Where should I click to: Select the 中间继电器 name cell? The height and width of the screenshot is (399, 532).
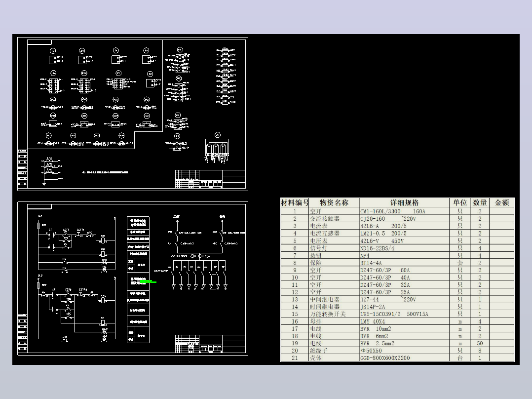(334, 300)
